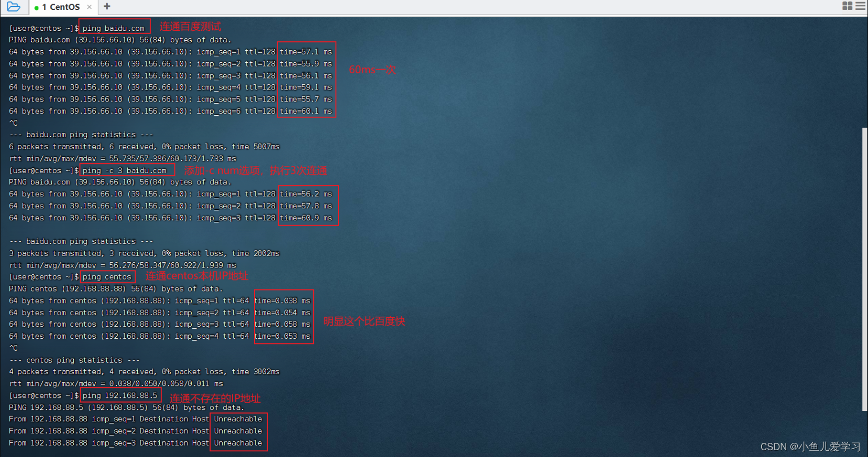The width and height of the screenshot is (868, 457).
Task: Click 'icmp_seq=3 Destination Host Unreachable' line
Action: (x=135, y=443)
